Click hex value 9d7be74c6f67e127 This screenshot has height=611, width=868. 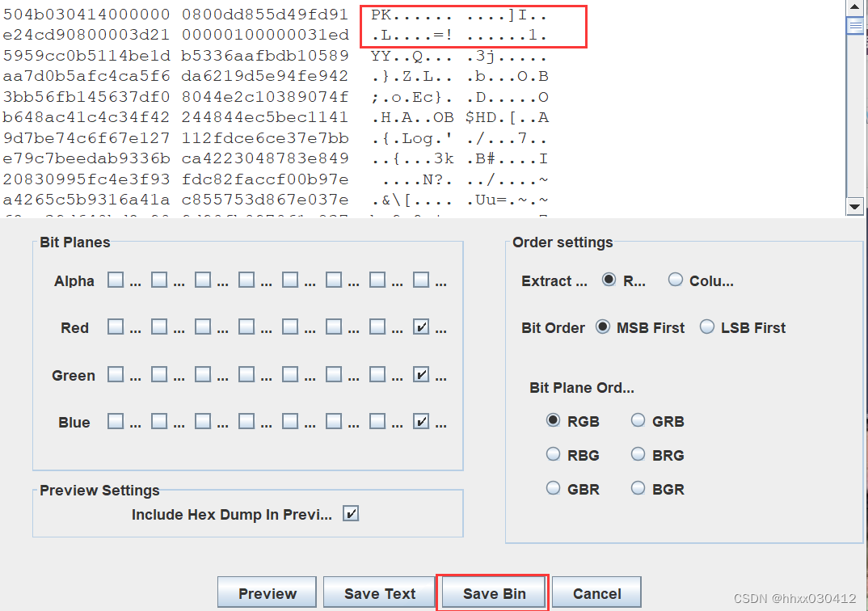(86, 138)
